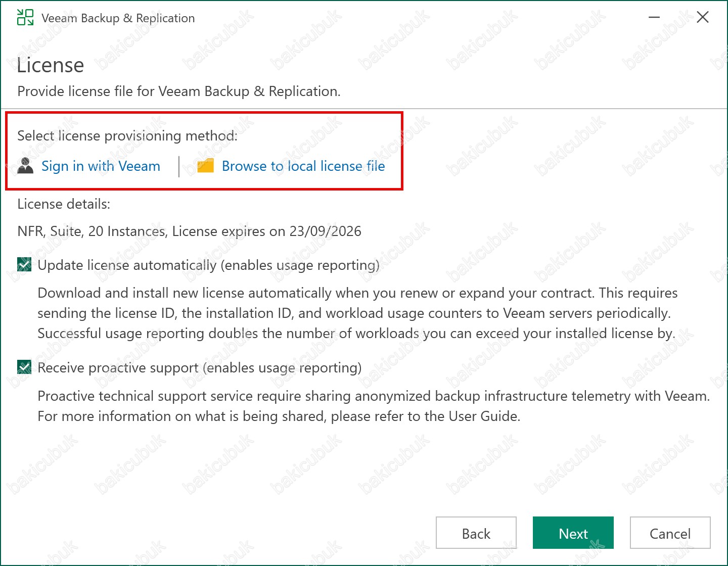Screen dimensions: 728x566
Task: Uncheck the Receive proactive support checkbox
Action: click(x=24, y=367)
